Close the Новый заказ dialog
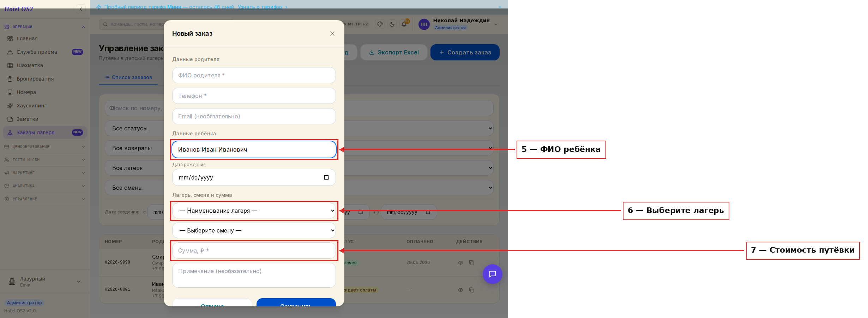 [x=332, y=34]
